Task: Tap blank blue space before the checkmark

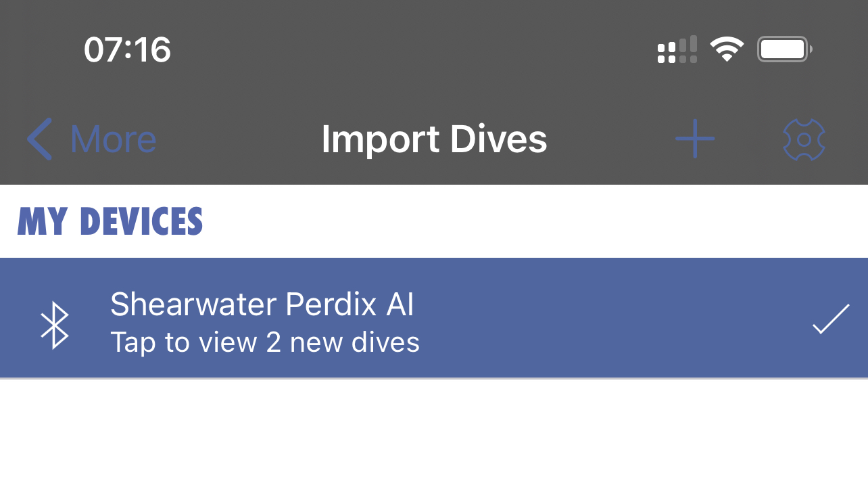Action: 608,319
